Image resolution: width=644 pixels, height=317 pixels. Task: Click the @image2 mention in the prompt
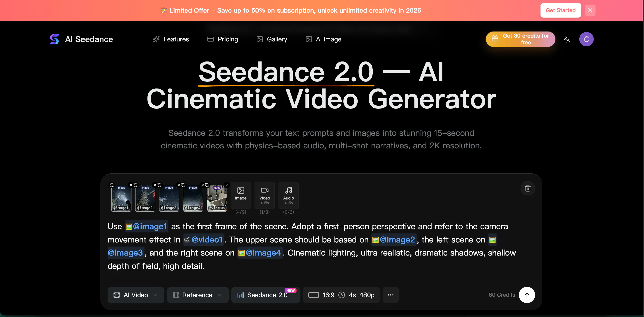pyautogui.click(x=394, y=240)
